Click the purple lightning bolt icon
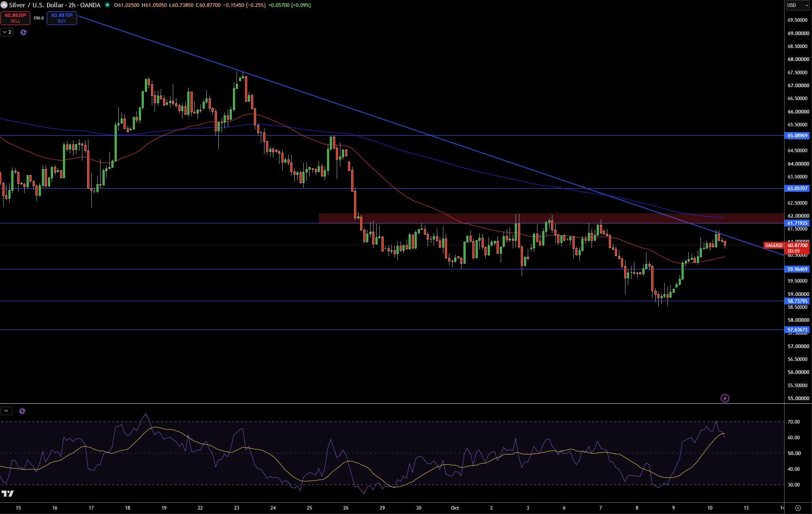812x514 pixels. tap(725, 399)
